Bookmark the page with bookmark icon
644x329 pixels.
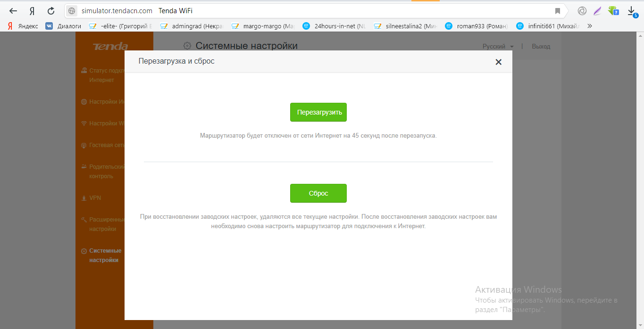point(558,11)
